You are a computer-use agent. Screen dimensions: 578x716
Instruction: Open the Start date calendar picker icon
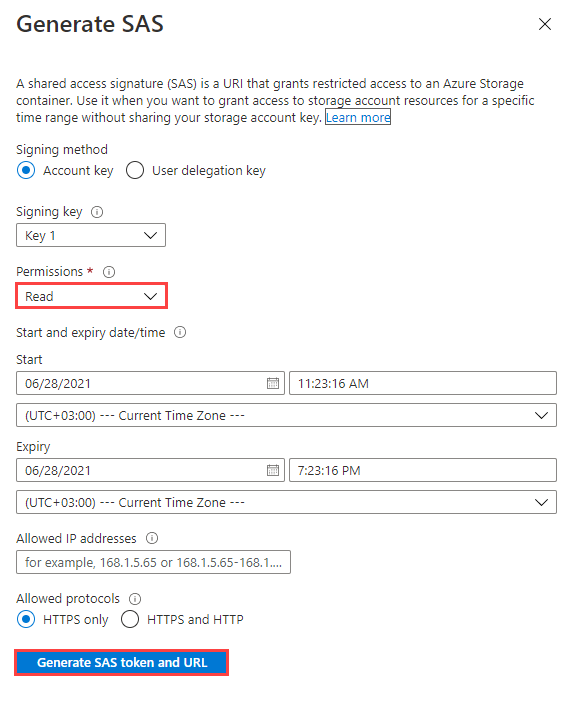point(273,383)
